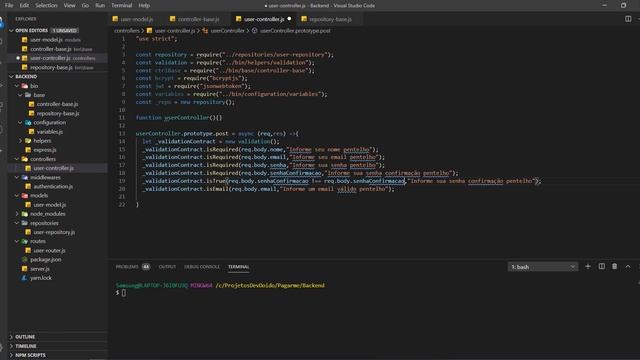Click the split editor icon
The height and width of the screenshot is (360, 640).
pos(628,19)
